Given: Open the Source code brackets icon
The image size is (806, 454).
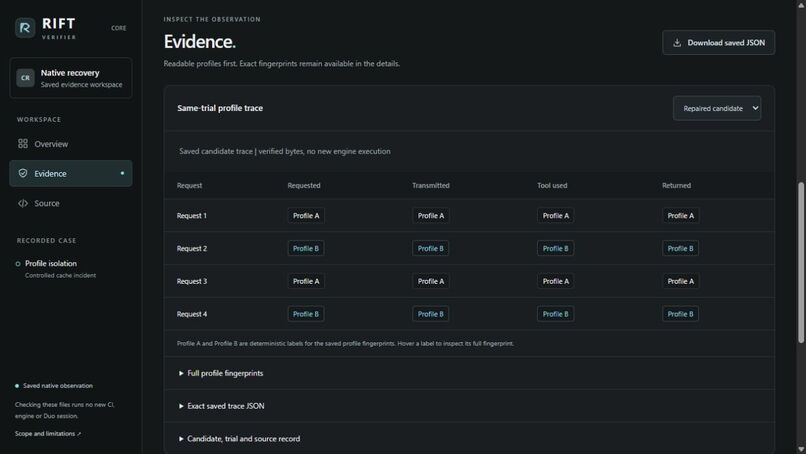Looking at the screenshot, I should (x=23, y=203).
